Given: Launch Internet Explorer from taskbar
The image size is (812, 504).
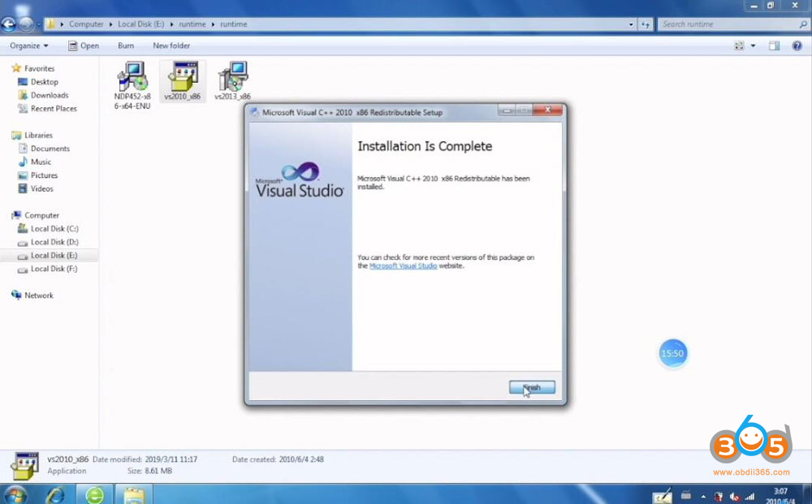Looking at the screenshot, I should tap(55, 495).
